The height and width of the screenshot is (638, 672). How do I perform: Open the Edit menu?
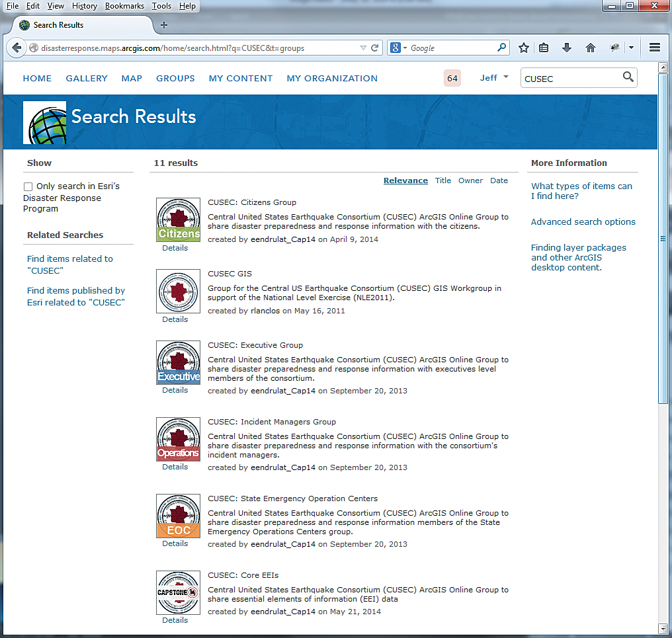(33, 6)
